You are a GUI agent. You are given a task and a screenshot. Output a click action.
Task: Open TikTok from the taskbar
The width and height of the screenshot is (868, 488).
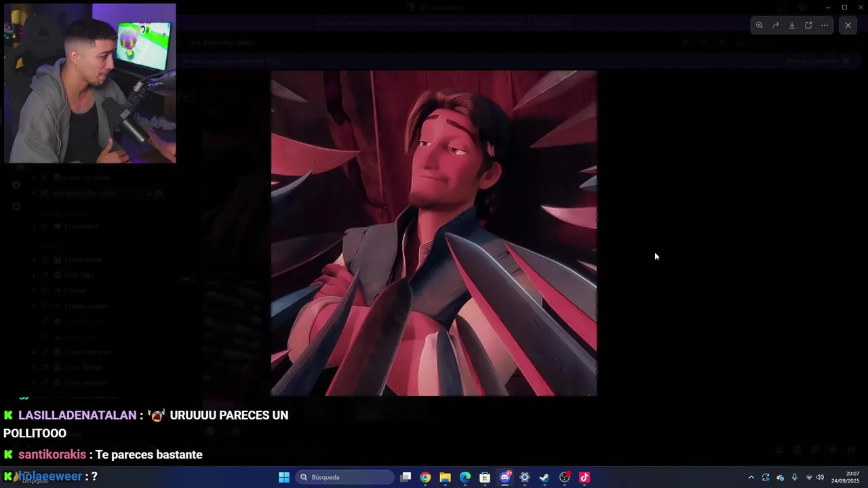pos(584,477)
